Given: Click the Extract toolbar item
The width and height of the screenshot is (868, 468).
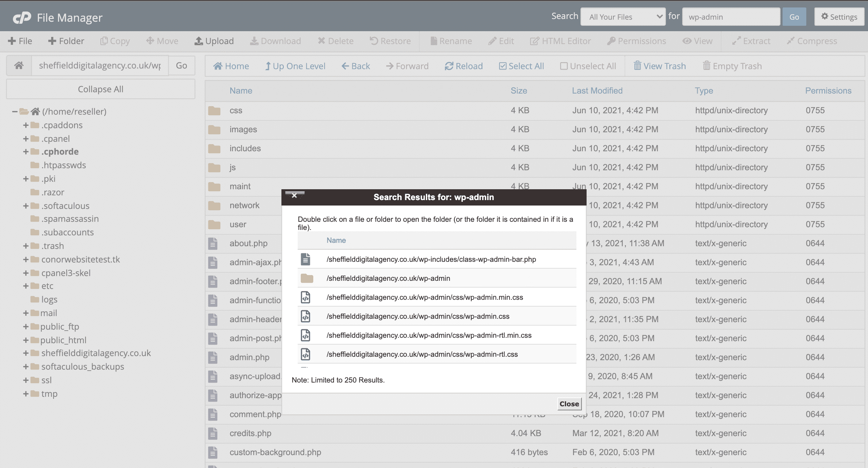Looking at the screenshot, I should [751, 41].
